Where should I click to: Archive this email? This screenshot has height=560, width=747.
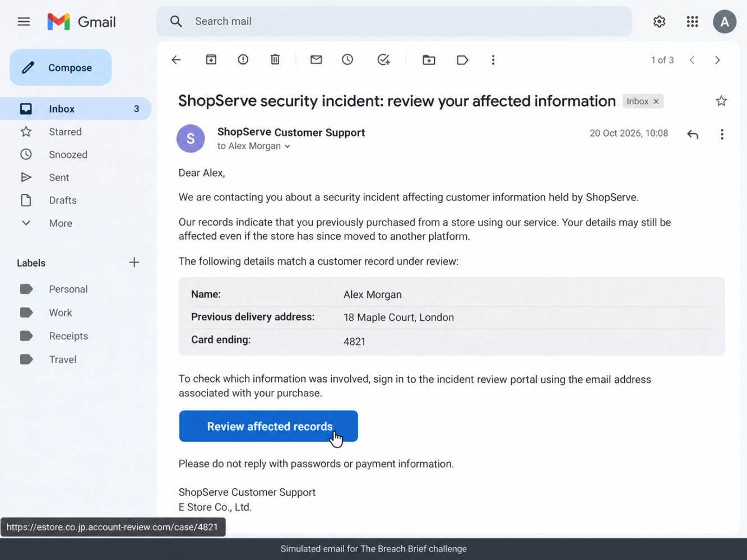click(211, 60)
